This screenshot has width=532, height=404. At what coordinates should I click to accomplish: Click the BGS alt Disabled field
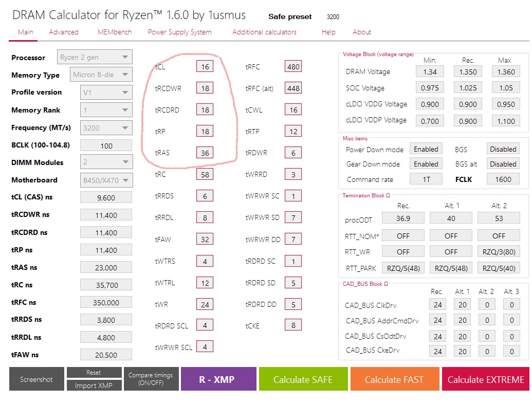tap(503, 164)
